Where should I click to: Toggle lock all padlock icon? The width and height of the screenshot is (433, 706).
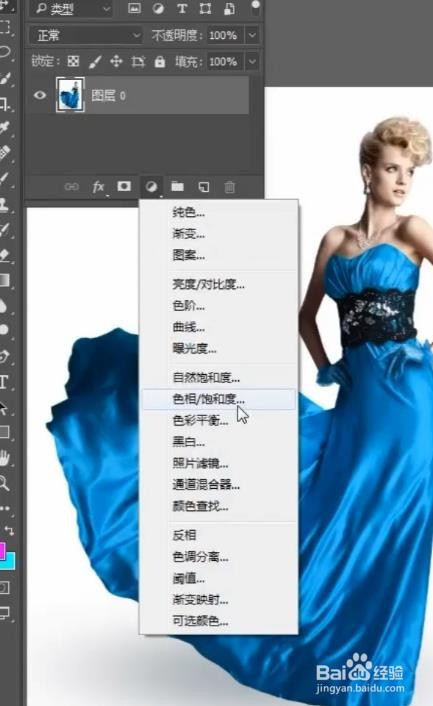pyautogui.click(x=160, y=61)
